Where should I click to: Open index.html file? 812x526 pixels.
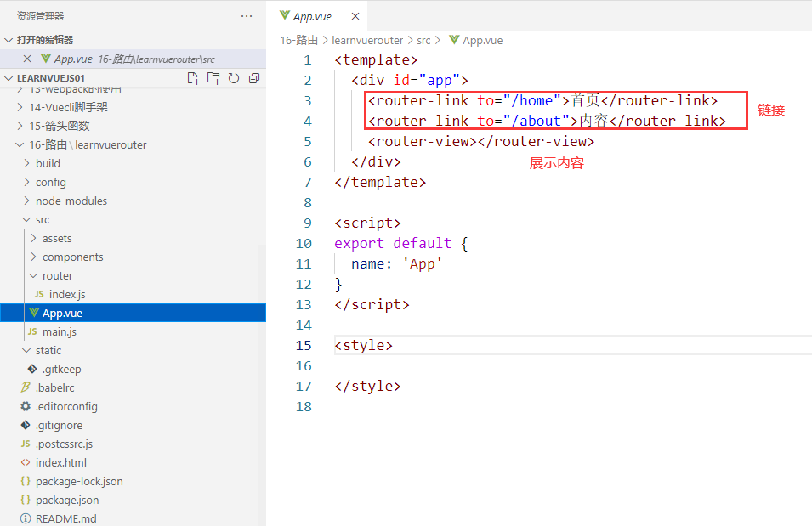click(x=133, y=462)
